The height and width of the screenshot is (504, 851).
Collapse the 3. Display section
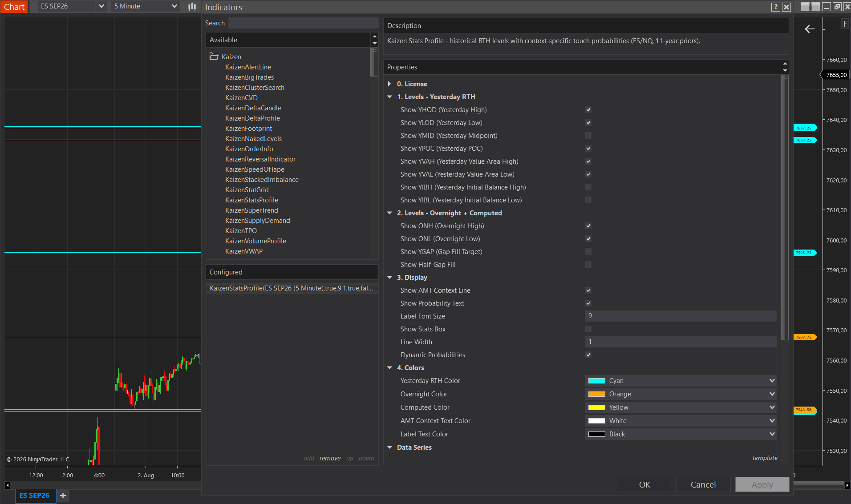pos(389,278)
